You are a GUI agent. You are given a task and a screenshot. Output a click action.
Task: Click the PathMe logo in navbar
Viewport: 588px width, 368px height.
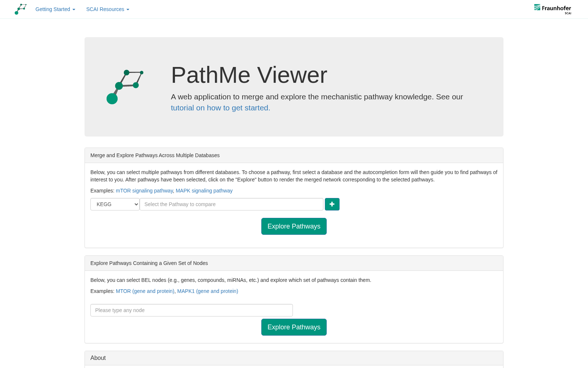pyautogui.click(x=21, y=9)
